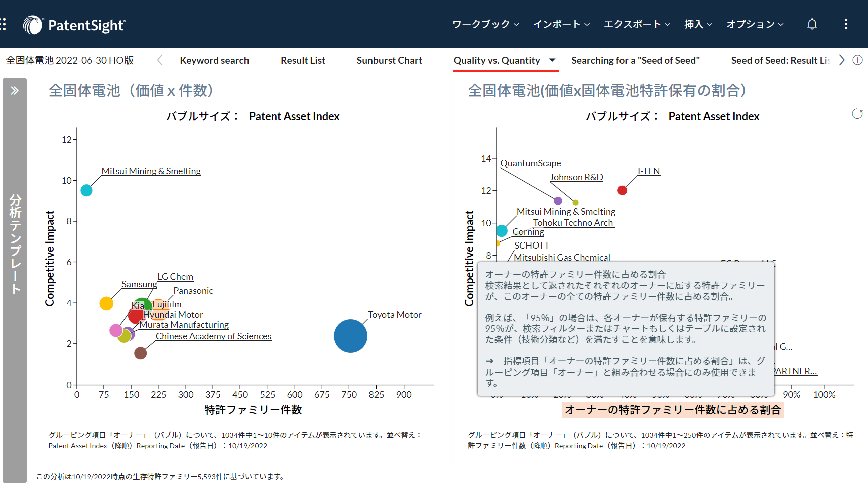Open the Keyword search tab
This screenshot has width=868, height=488.
(214, 60)
